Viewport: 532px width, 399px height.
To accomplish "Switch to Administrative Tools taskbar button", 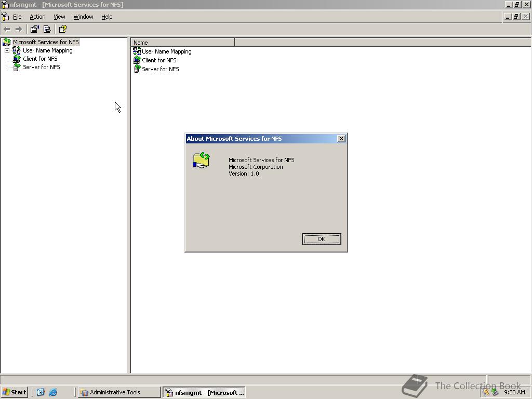I will [119, 392].
